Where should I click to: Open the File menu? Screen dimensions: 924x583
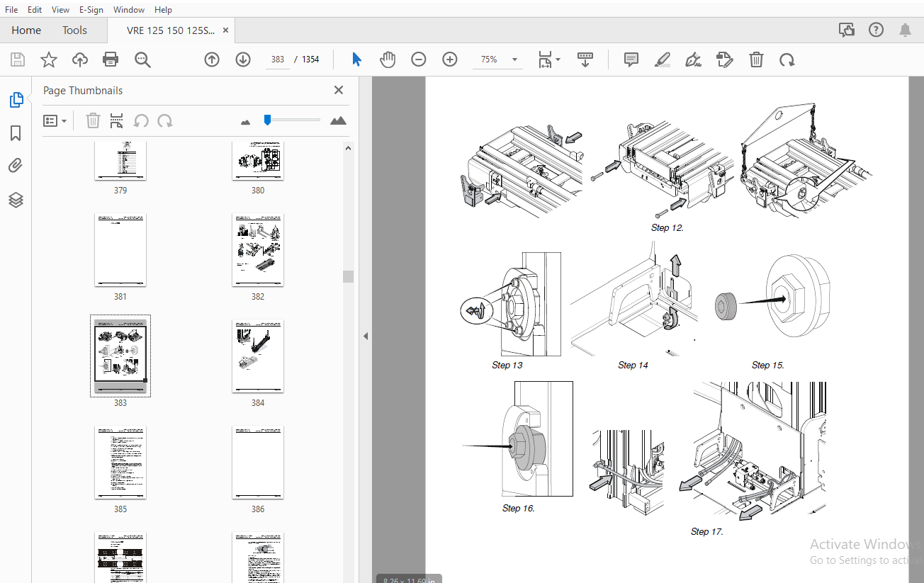pyautogui.click(x=11, y=9)
